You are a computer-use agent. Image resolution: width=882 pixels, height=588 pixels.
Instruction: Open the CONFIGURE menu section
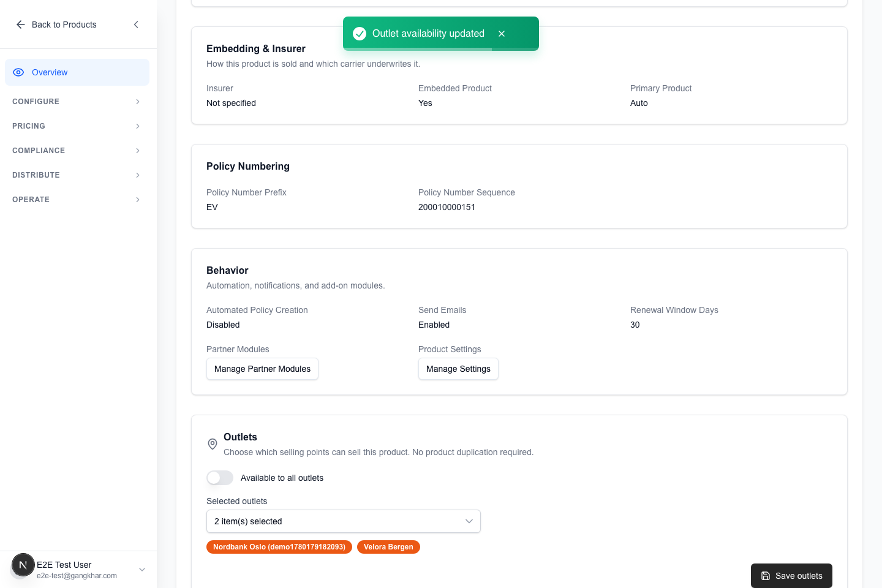pyautogui.click(x=77, y=102)
